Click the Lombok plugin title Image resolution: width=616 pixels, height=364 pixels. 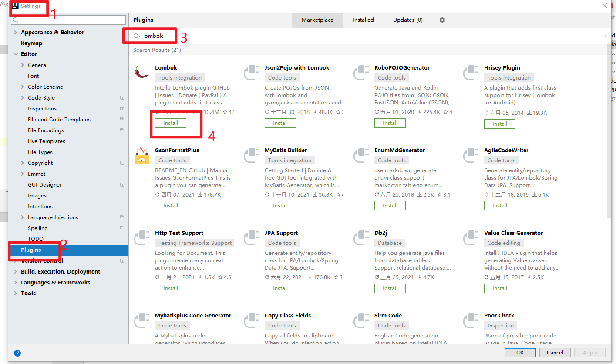click(x=166, y=68)
